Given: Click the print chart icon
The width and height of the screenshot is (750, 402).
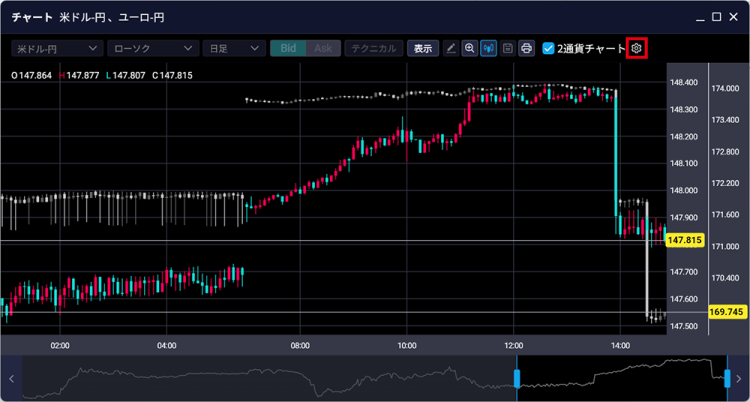Looking at the screenshot, I should pos(526,48).
